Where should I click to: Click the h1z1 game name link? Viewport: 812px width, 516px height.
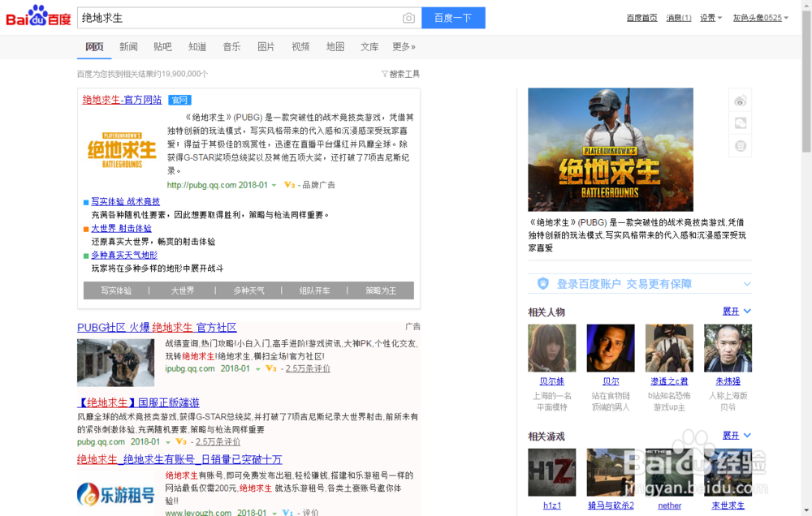click(551, 505)
